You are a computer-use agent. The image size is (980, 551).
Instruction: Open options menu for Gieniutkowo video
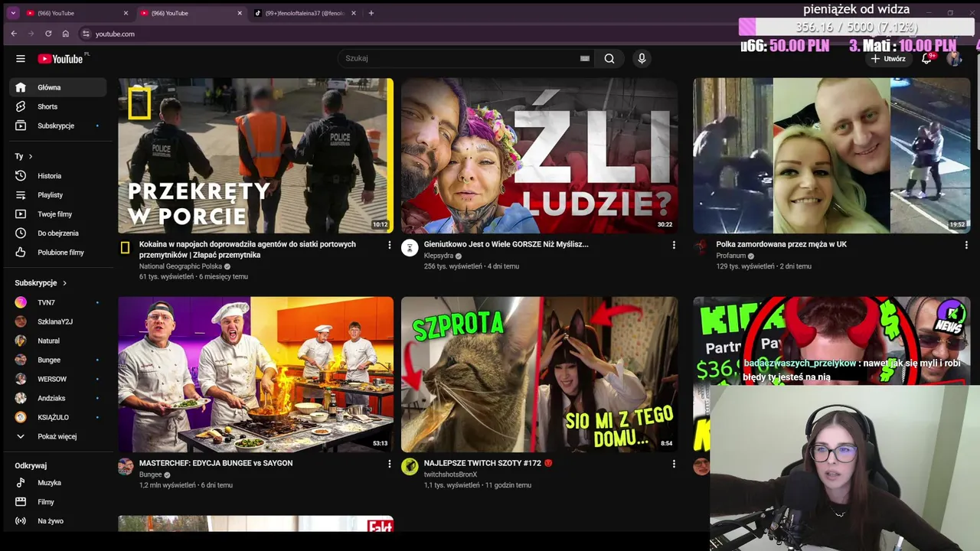[x=674, y=245]
